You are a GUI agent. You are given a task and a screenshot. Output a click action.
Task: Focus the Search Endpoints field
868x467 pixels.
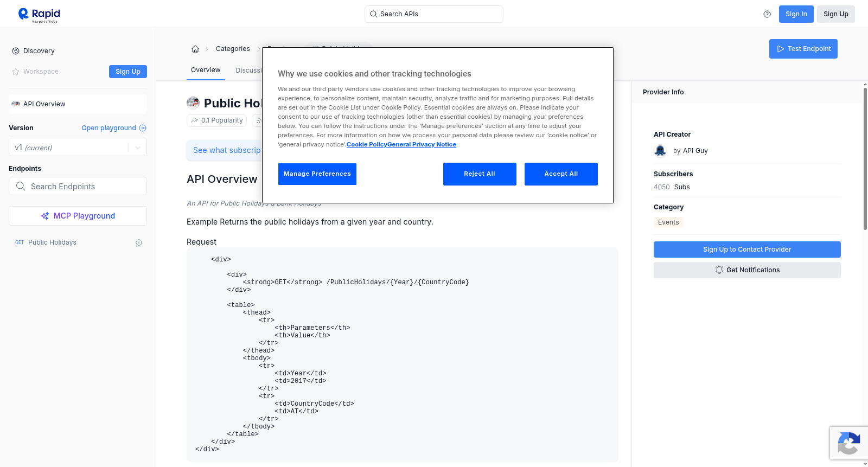click(78, 186)
